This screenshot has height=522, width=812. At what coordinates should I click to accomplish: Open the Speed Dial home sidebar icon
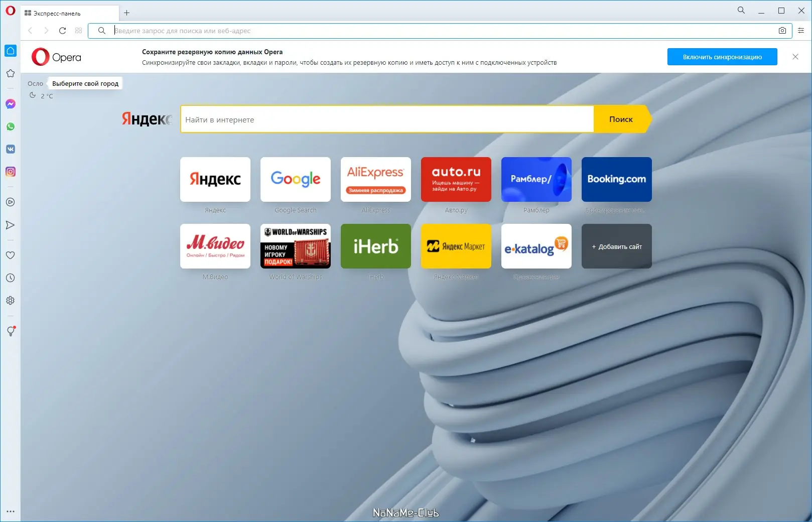pyautogui.click(x=11, y=51)
